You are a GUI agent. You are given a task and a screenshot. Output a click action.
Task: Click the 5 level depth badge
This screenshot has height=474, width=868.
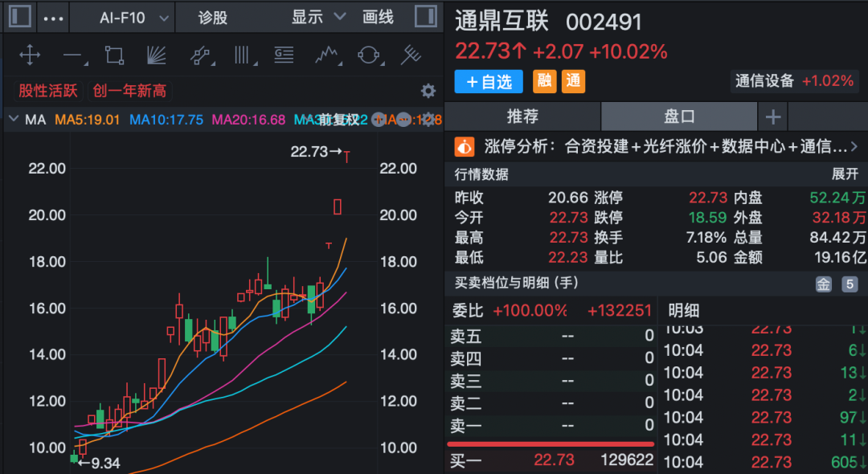(850, 284)
